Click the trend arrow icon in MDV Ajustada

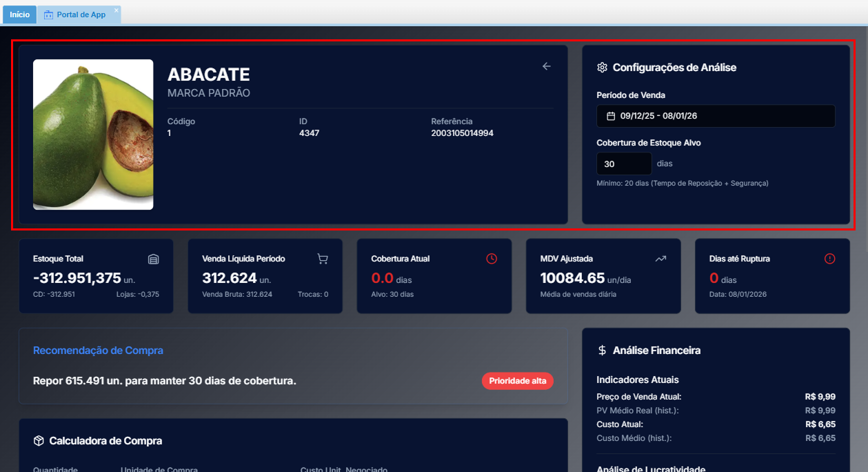[x=660, y=259]
